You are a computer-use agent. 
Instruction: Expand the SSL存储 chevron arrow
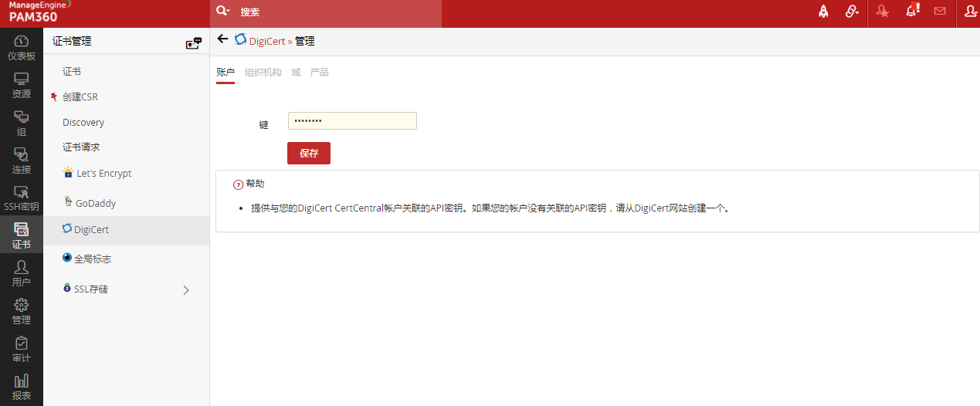tap(186, 290)
